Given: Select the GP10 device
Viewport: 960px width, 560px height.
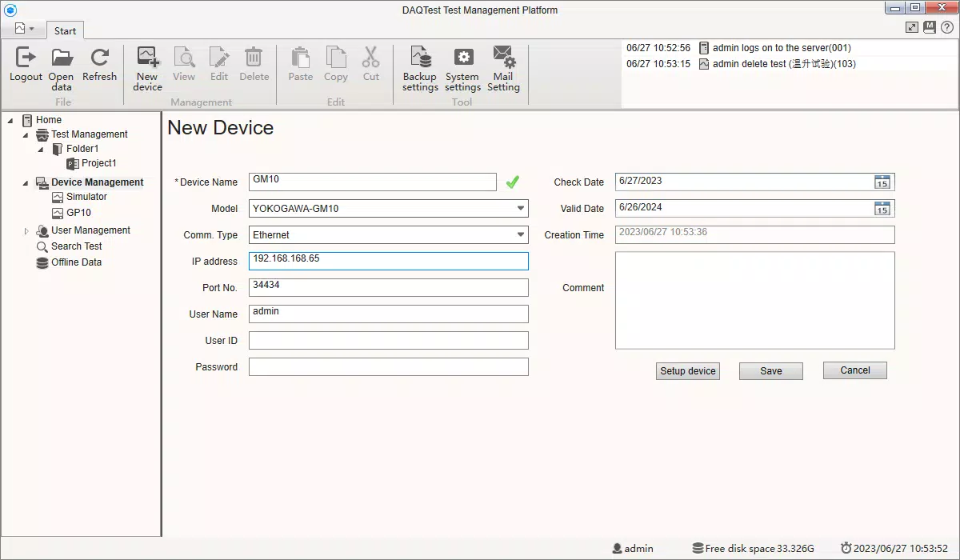Looking at the screenshot, I should point(78,213).
